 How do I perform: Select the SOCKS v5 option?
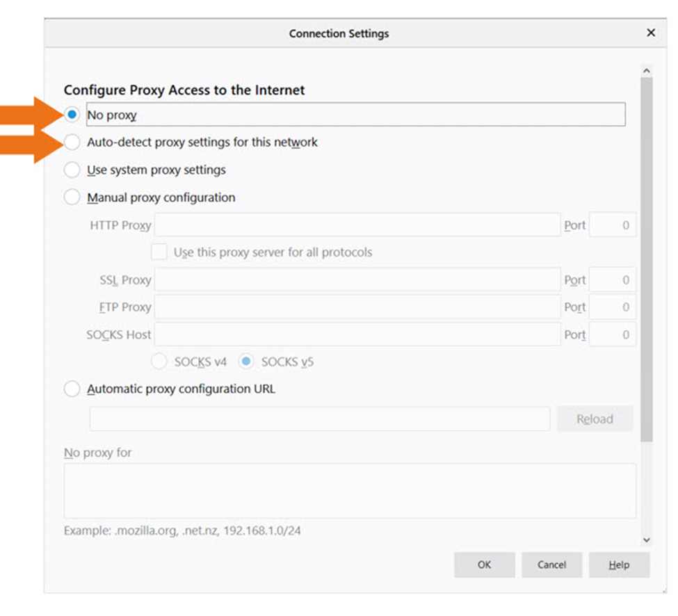tap(247, 362)
